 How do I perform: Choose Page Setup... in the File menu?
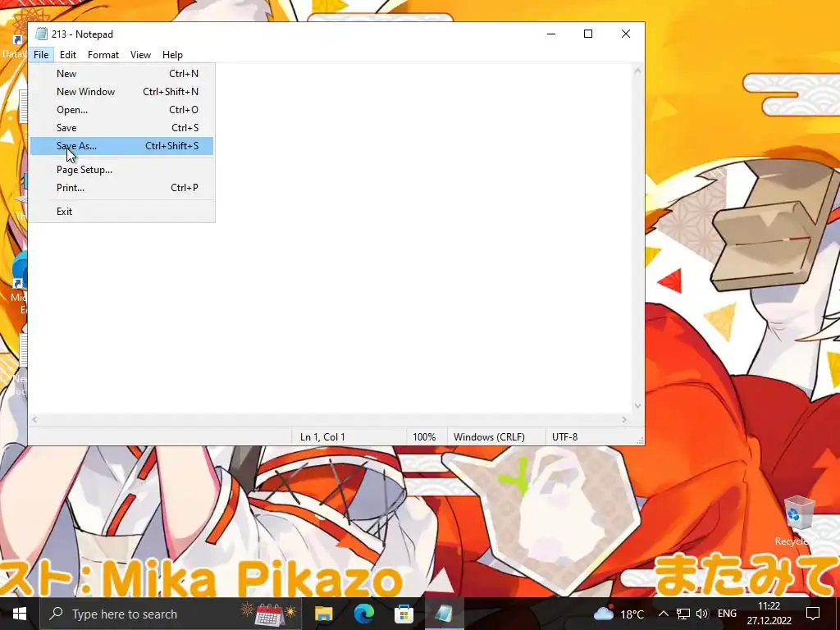tap(121, 170)
